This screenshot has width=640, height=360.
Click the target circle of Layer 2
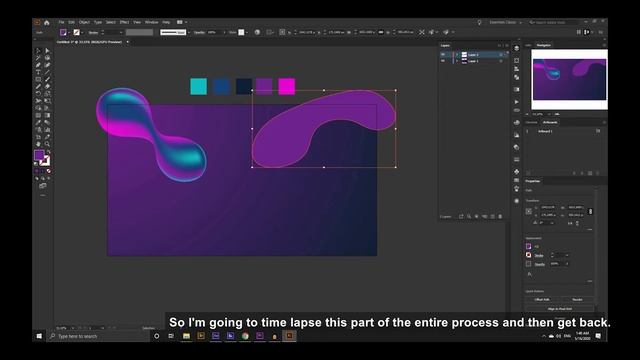501,55
